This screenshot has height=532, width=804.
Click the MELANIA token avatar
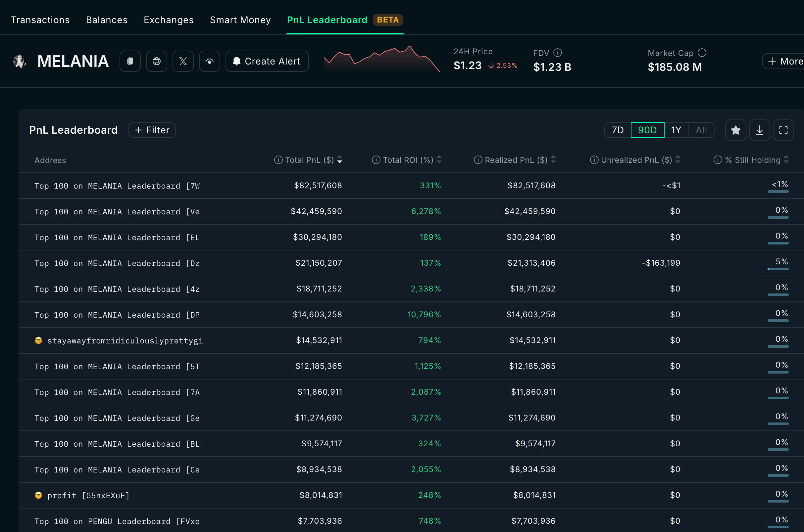pyautogui.click(x=20, y=62)
